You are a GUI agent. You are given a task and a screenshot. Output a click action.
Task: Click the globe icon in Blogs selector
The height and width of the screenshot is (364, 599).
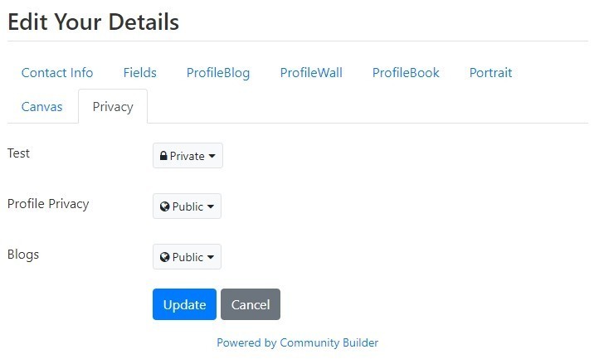coord(164,257)
